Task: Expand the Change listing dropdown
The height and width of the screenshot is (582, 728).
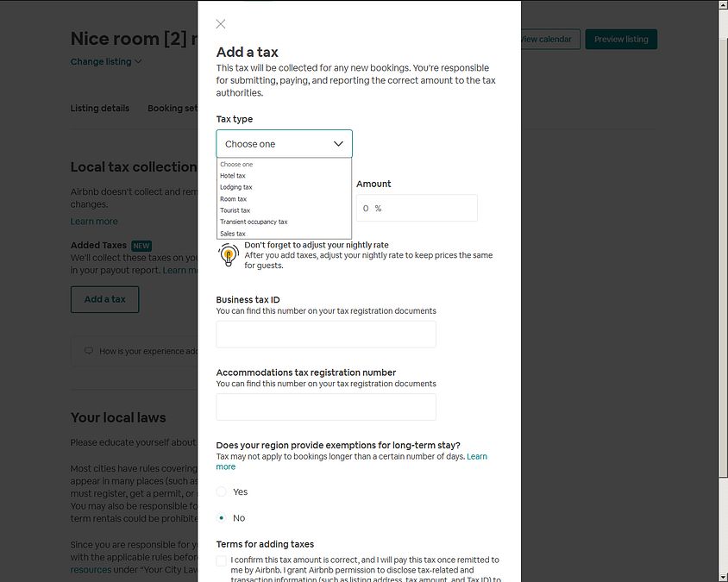Action: [106, 62]
